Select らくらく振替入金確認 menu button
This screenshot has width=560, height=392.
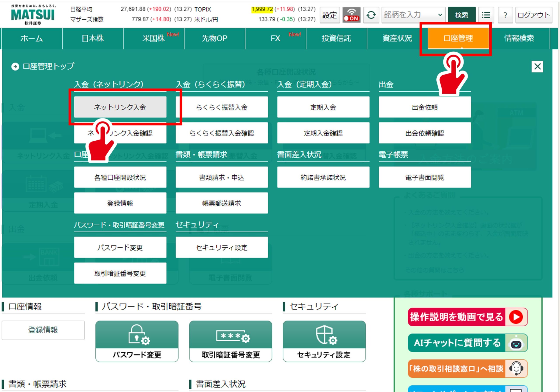[x=222, y=133]
